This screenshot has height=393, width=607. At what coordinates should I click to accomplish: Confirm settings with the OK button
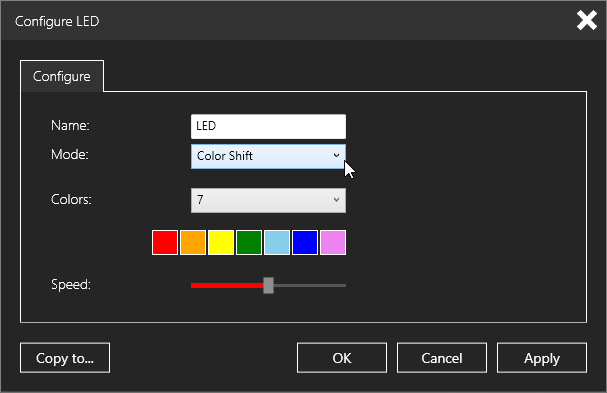point(342,358)
